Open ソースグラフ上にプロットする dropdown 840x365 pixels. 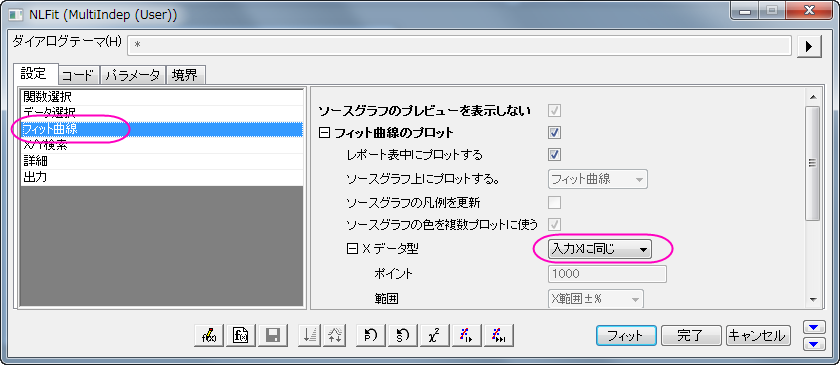click(597, 179)
